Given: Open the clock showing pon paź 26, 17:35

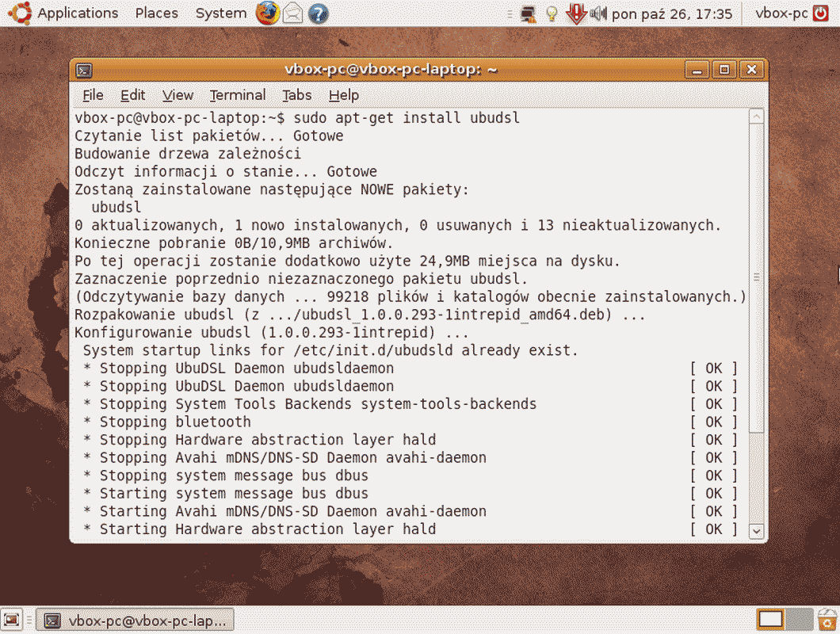Looking at the screenshot, I should 672,13.
